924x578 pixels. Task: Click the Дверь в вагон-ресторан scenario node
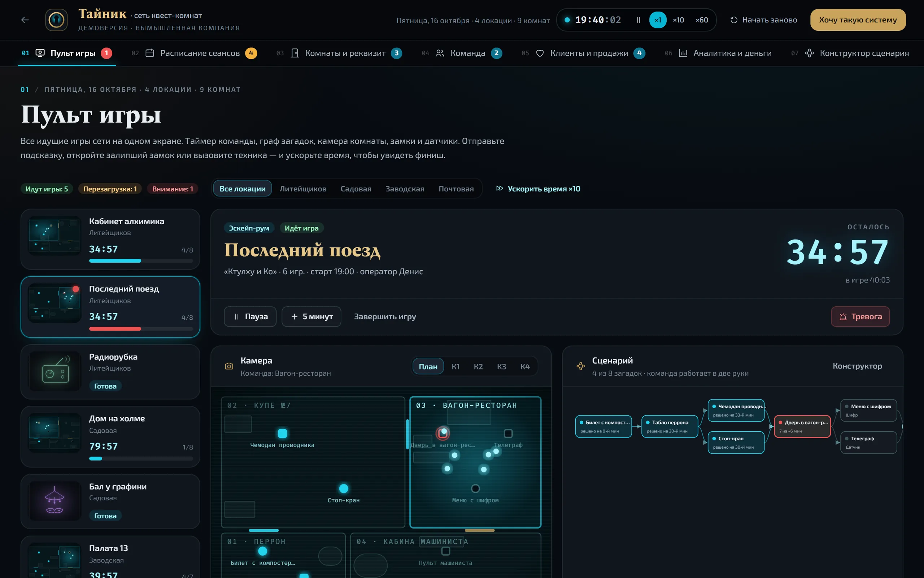pyautogui.click(x=802, y=426)
